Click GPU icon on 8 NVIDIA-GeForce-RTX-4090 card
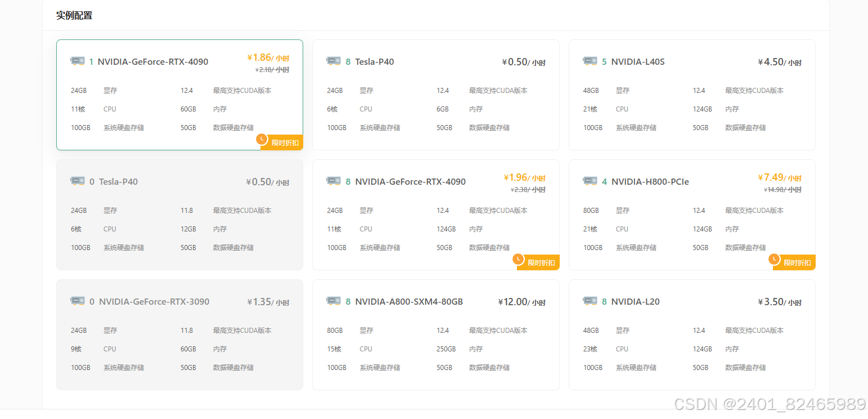The image size is (868, 419). coord(334,180)
